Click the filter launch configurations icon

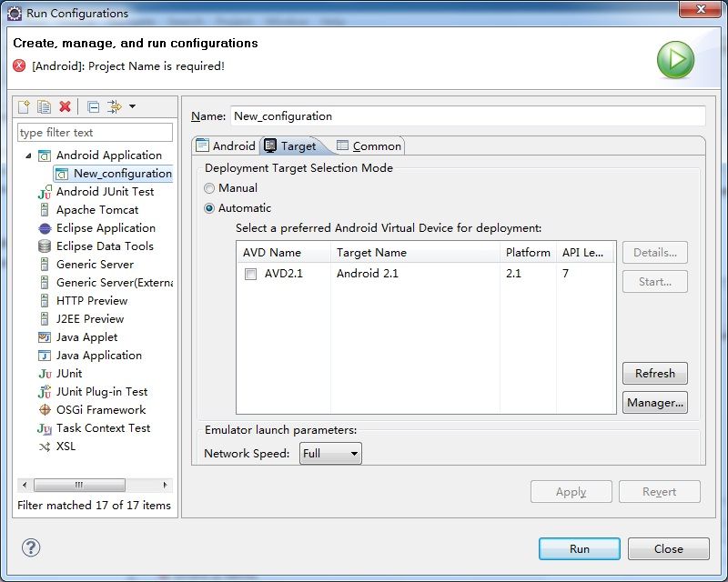point(115,106)
